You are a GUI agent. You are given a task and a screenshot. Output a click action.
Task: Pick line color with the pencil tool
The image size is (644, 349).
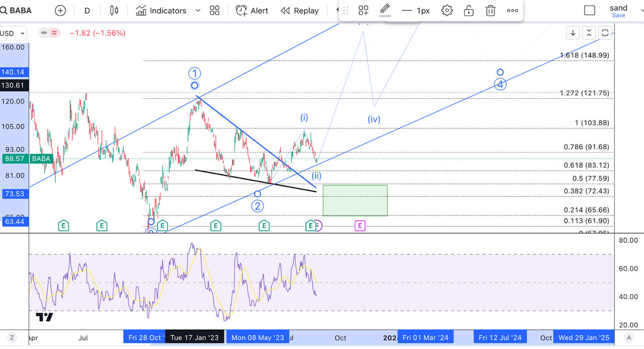click(385, 10)
